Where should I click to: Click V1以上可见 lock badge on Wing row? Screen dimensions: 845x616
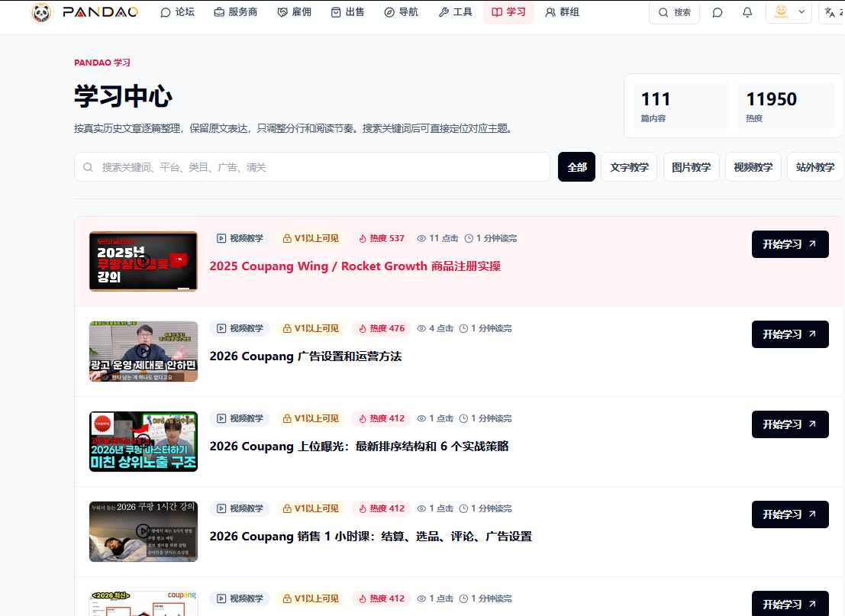pyautogui.click(x=311, y=238)
